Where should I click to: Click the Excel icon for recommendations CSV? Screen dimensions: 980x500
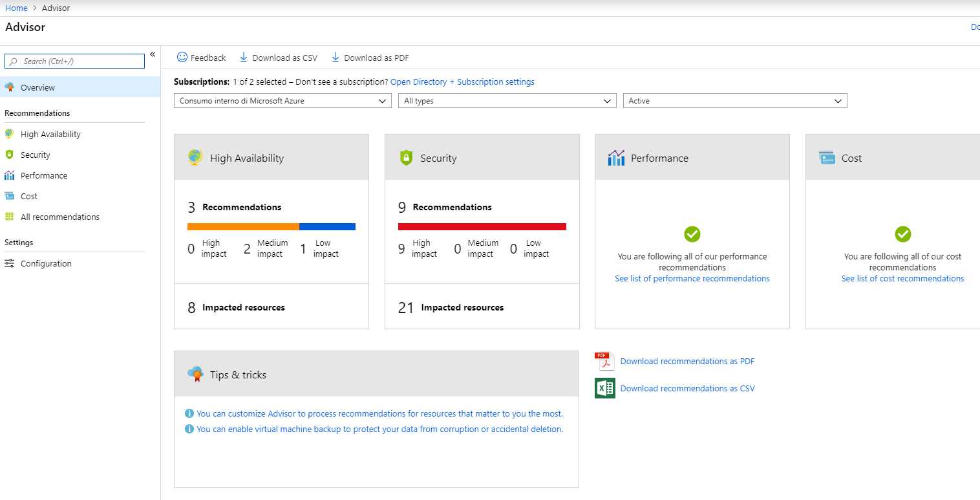coord(604,387)
